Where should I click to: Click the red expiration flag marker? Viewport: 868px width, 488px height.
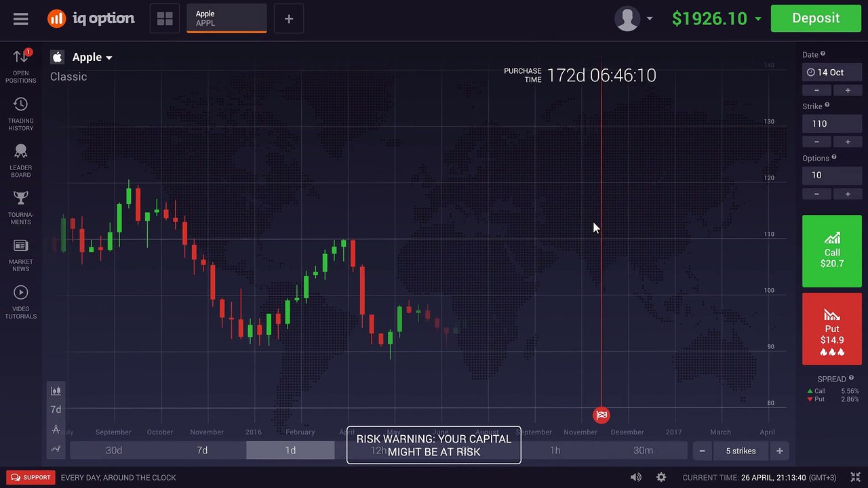click(x=601, y=415)
